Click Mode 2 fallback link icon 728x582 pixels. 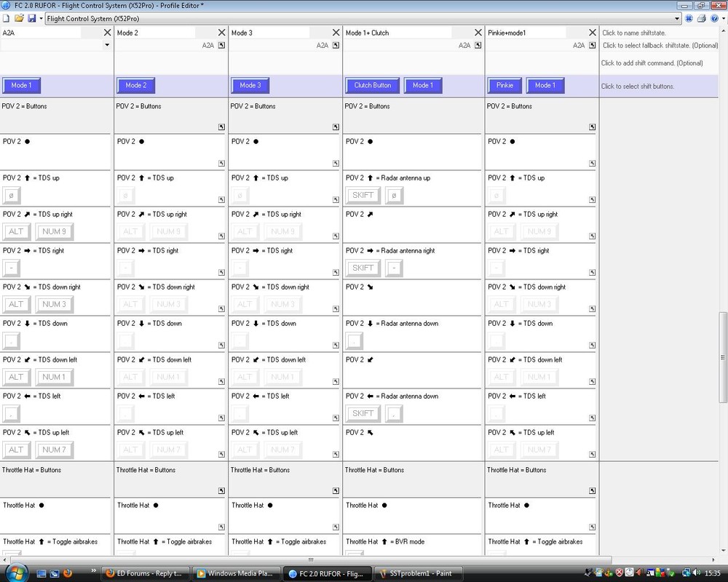pyautogui.click(x=221, y=46)
